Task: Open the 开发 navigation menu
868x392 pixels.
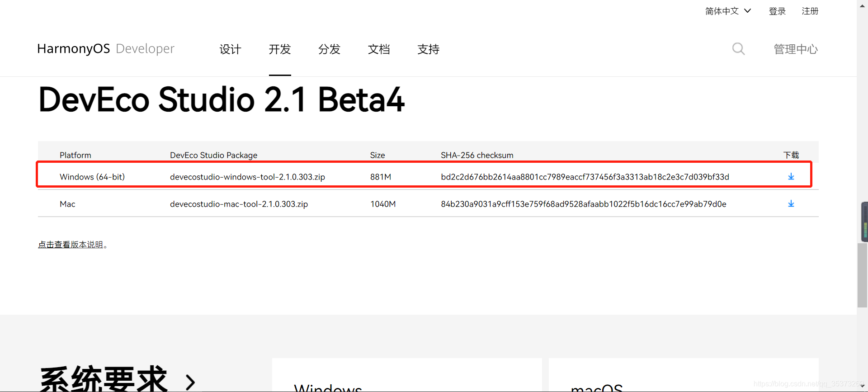Action: (280, 49)
